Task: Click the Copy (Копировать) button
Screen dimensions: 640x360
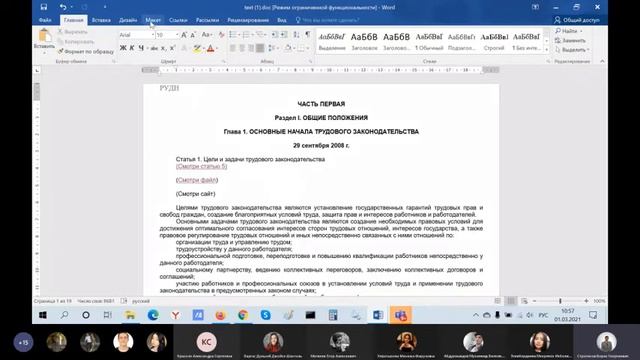Action: 76,42
